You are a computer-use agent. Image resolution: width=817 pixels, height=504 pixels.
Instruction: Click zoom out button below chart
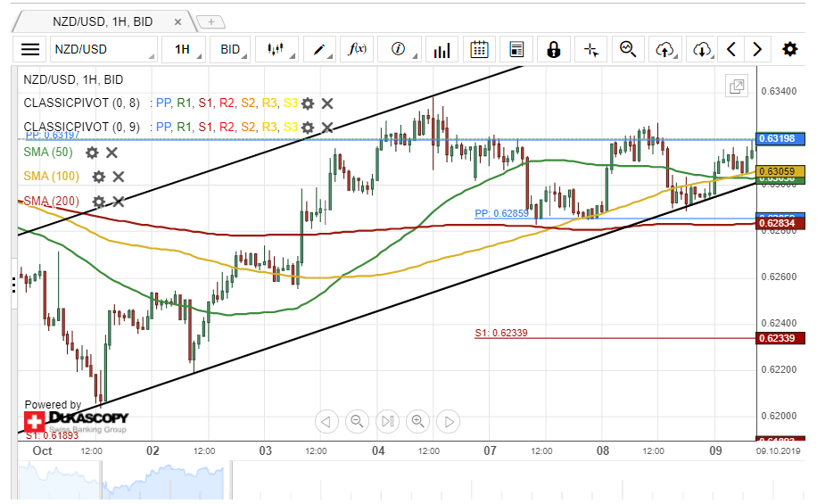click(x=357, y=421)
